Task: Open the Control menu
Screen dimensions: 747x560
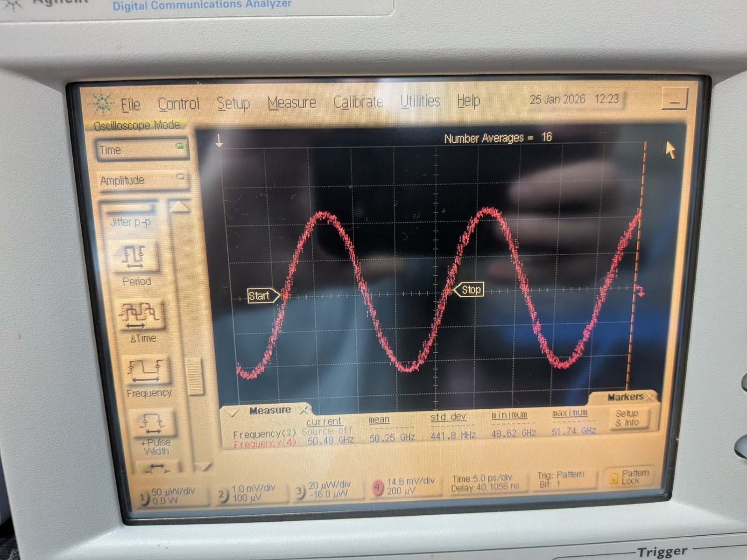Action: 179,104
